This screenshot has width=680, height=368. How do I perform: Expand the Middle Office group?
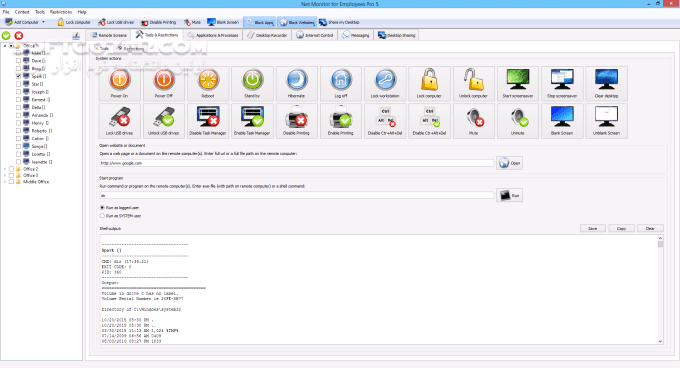click(5, 182)
